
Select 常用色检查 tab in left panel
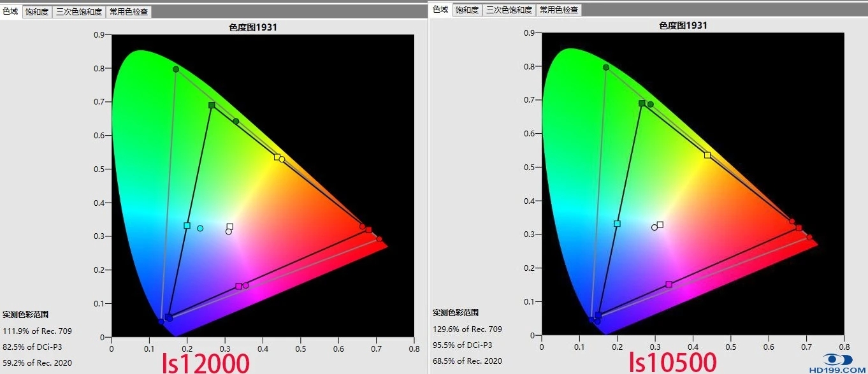pos(129,11)
